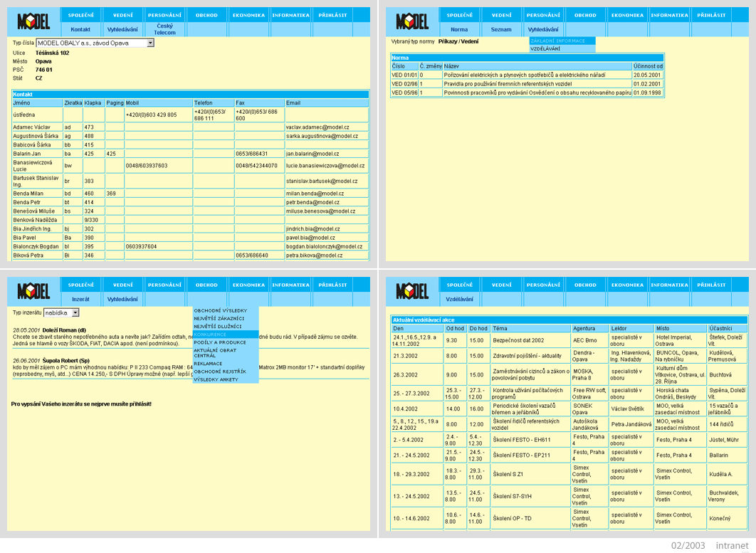Image resolution: width=756 pixels, height=553 pixels.
Task: Choose Konkurence from the Obchod menu
Action: click(x=225, y=334)
